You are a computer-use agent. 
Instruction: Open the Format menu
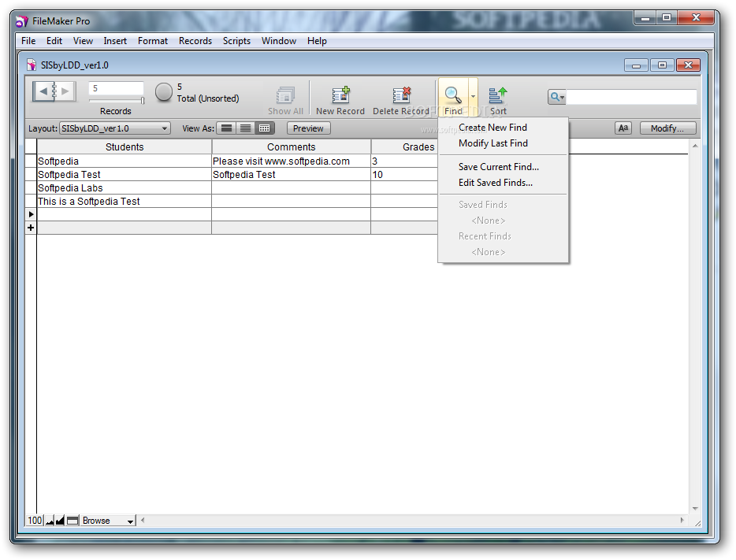tap(153, 41)
